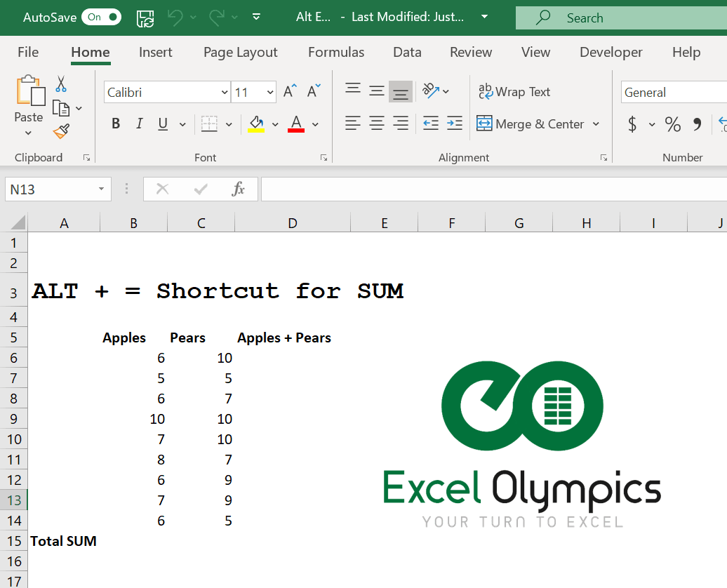Click the Borders icon
Viewport: 727px width, 588px height.
click(x=209, y=123)
